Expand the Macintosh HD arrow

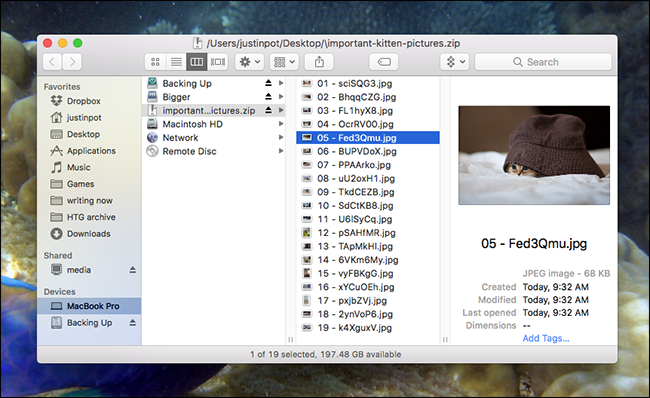coord(281,124)
